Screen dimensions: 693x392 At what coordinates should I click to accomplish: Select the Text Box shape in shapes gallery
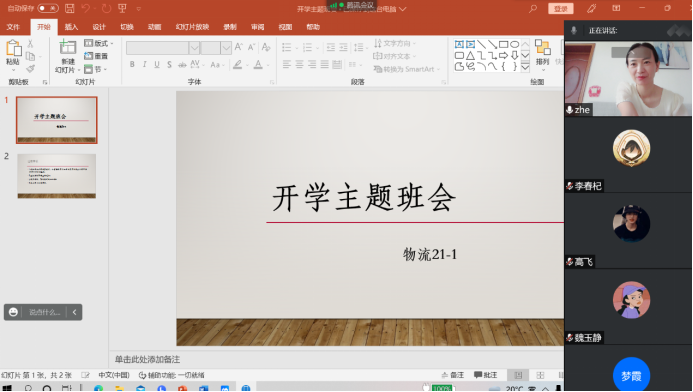pos(459,44)
